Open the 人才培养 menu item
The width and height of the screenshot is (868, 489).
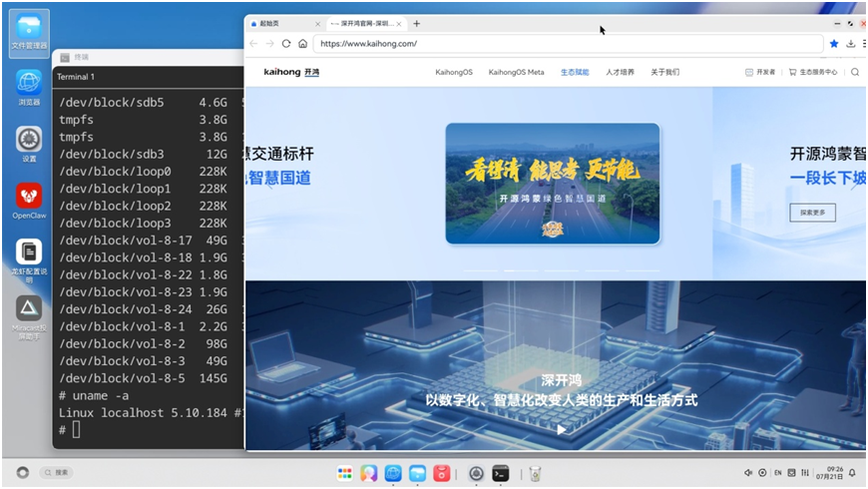tap(620, 72)
